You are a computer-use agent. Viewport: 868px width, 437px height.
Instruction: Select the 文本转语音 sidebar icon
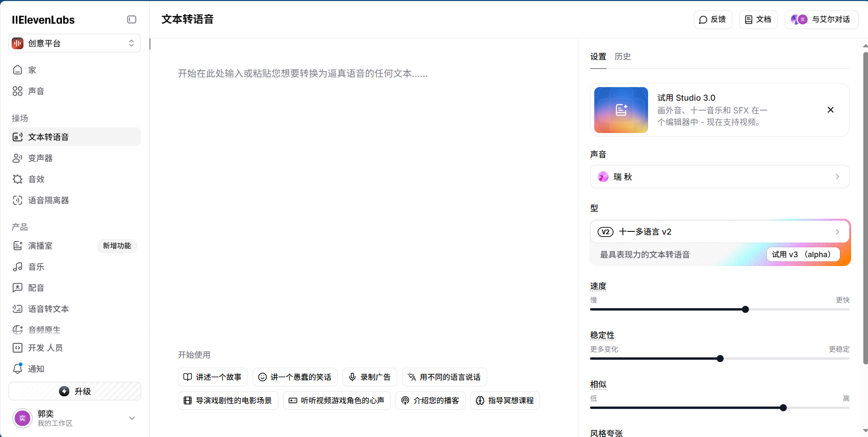point(17,137)
